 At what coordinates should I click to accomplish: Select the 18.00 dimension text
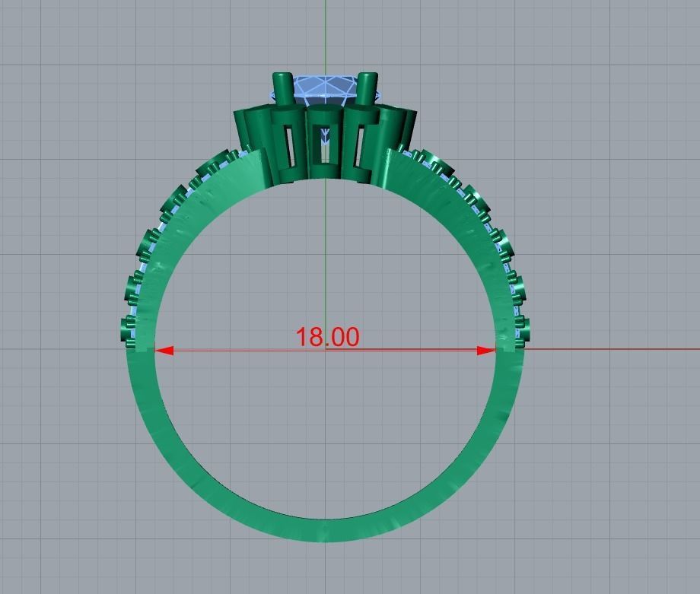pyautogui.click(x=327, y=337)
